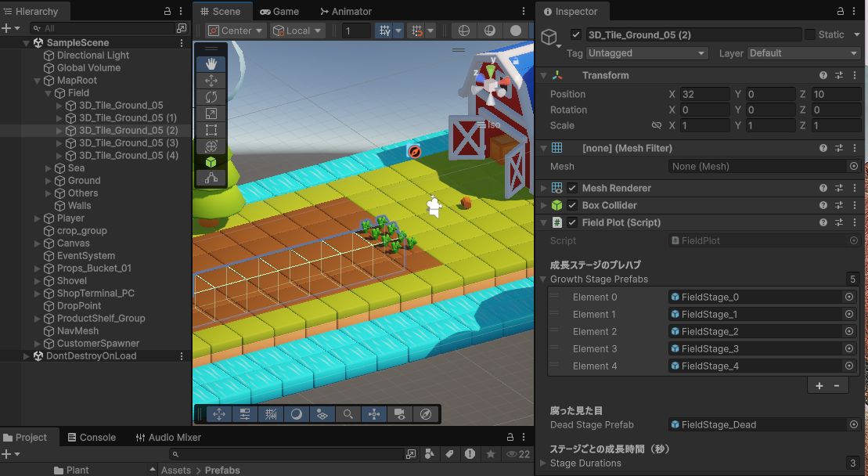Viewport: 868px width, 476px height.
Task: Click the scene search magnifier icon
Action: pos(348,414)
